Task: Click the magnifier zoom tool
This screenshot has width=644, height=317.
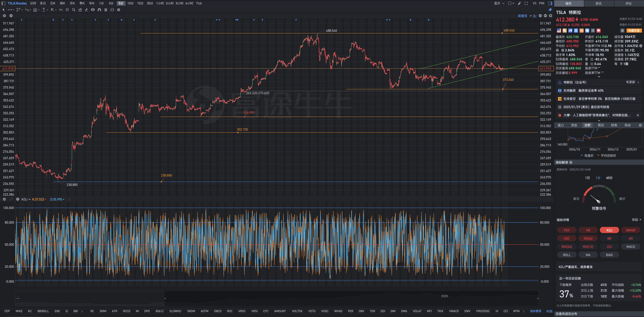Action: (x=74, y=10)
